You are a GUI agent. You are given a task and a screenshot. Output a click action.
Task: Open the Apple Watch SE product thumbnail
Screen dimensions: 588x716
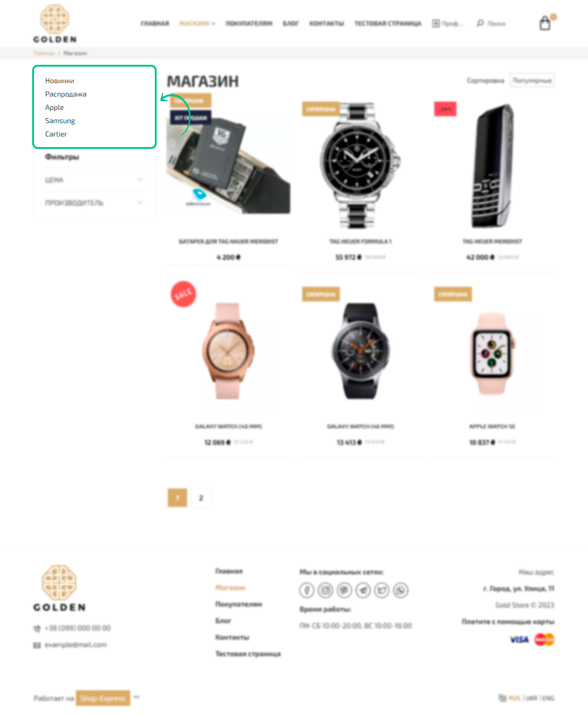point(492,353)
